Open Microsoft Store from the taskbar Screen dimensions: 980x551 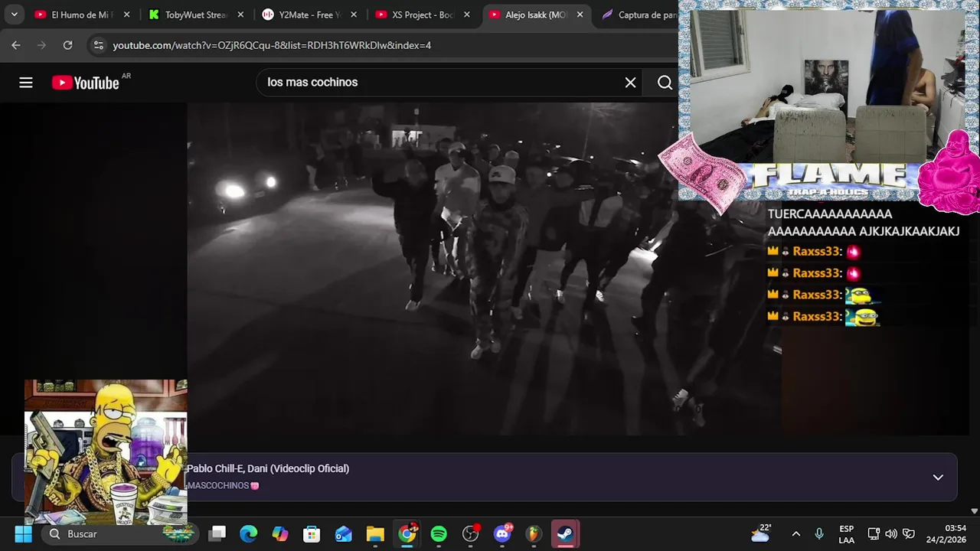pos(312,533)
